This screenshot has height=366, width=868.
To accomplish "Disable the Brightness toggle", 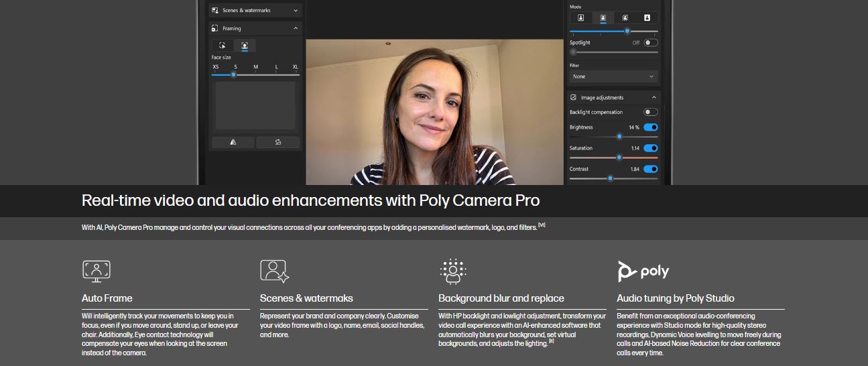I will [650, 127].
